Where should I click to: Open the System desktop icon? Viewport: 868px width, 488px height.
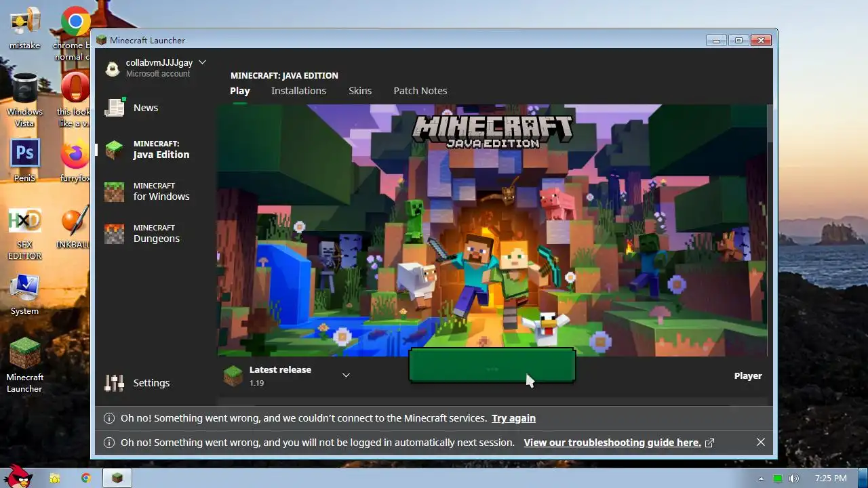tap(24, 295)
